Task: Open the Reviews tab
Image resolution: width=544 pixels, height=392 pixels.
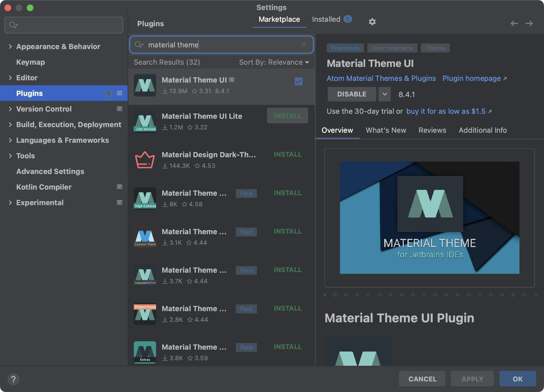Action: [x=432, y=130]
